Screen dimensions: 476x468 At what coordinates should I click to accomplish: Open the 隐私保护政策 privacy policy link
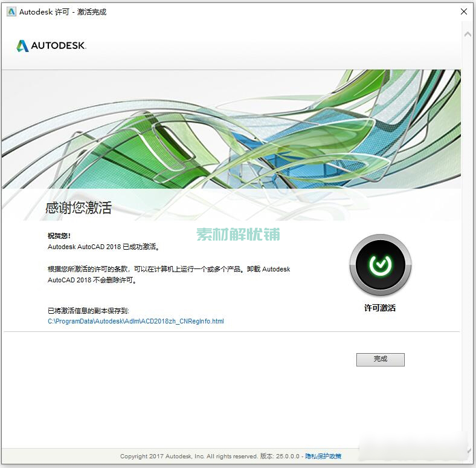tap(323, 456)
